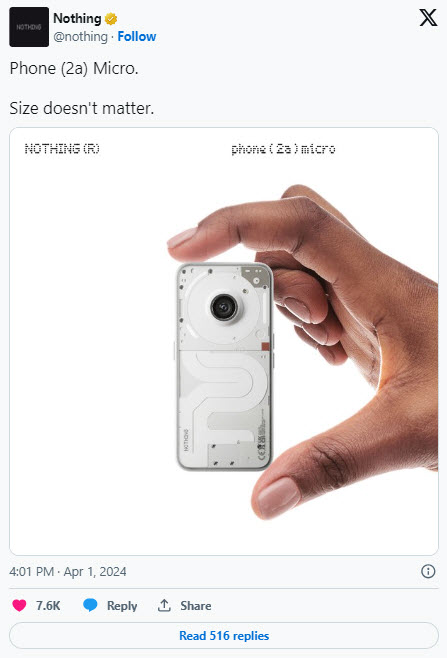Open the Phone (2a) Micro image

pyautogui.click(x=224, y=341)
